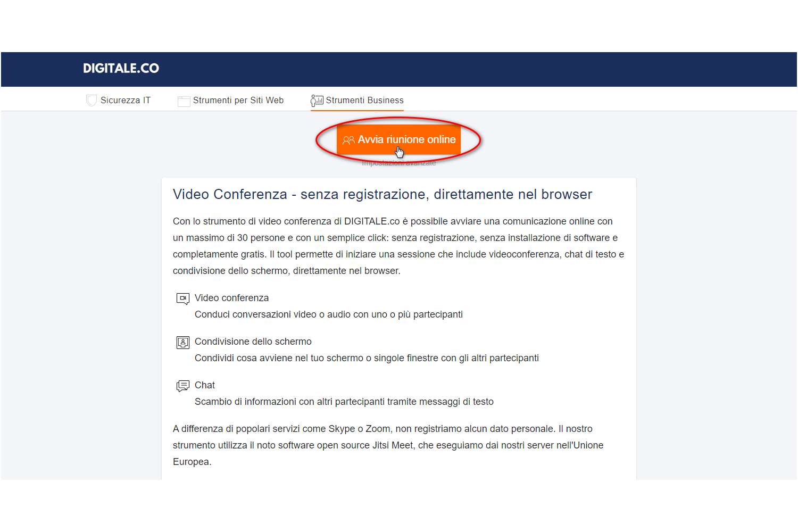This screenshot has height=532, width=798.
Task: Click the 'Video conferenza' feature title
Action: 232,298
